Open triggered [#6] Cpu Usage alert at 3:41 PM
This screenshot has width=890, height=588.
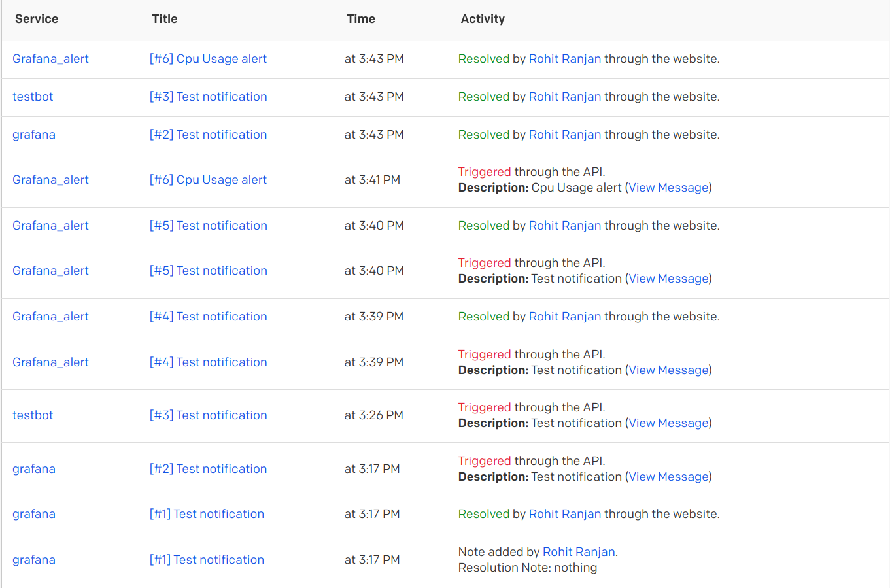(x=208, y=180)
